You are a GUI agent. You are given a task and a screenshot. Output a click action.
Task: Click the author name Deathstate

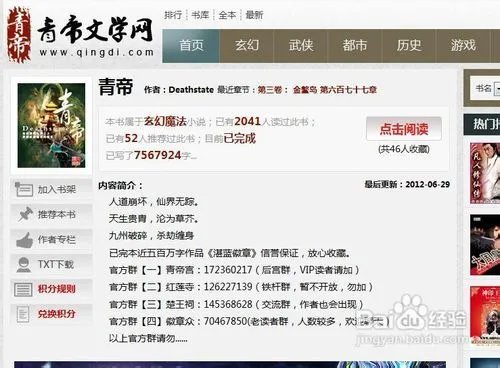191,90
